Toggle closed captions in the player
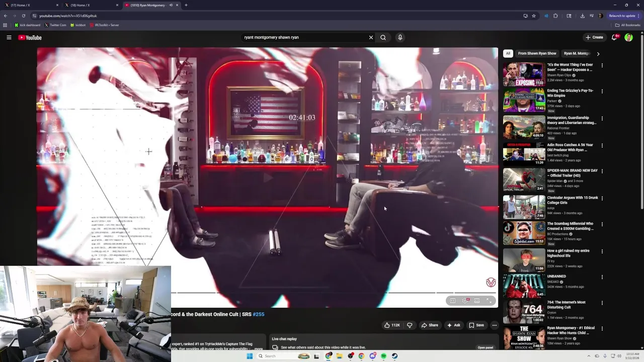644x362 pixels. (452, 301)
